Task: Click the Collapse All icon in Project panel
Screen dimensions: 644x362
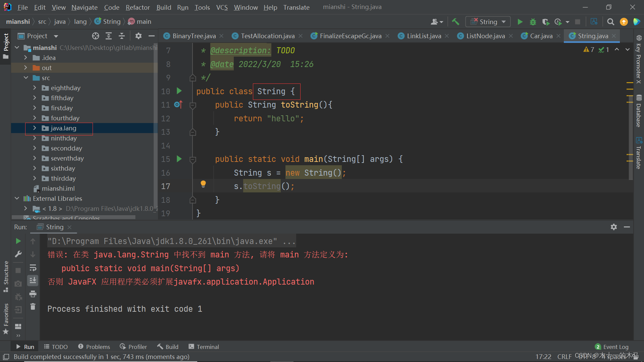Action: [x=122, y=36]
